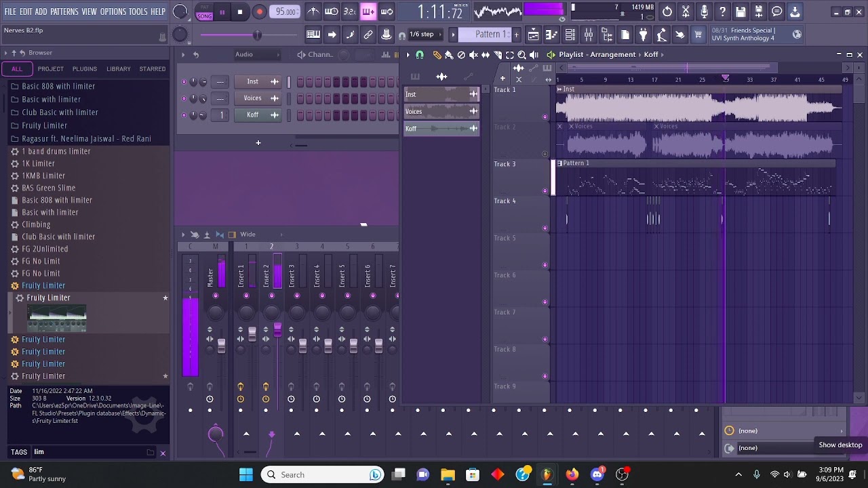Add a new pattern with plus button
Image resolution: width=868 pixels, height=488 pixels.
516,35
